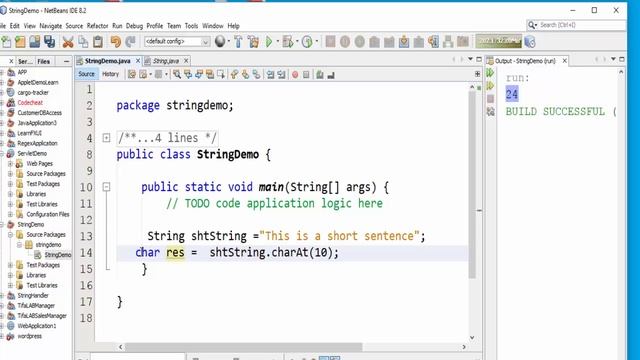Click the Build Project hammer icon
640x360 pixels.
pos(238,42)
